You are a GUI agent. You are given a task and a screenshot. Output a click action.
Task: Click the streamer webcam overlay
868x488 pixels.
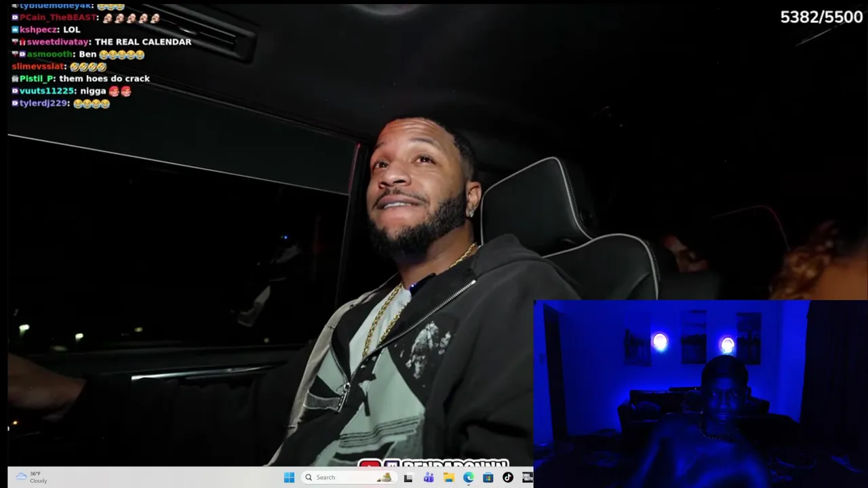(x=701, y=394)
